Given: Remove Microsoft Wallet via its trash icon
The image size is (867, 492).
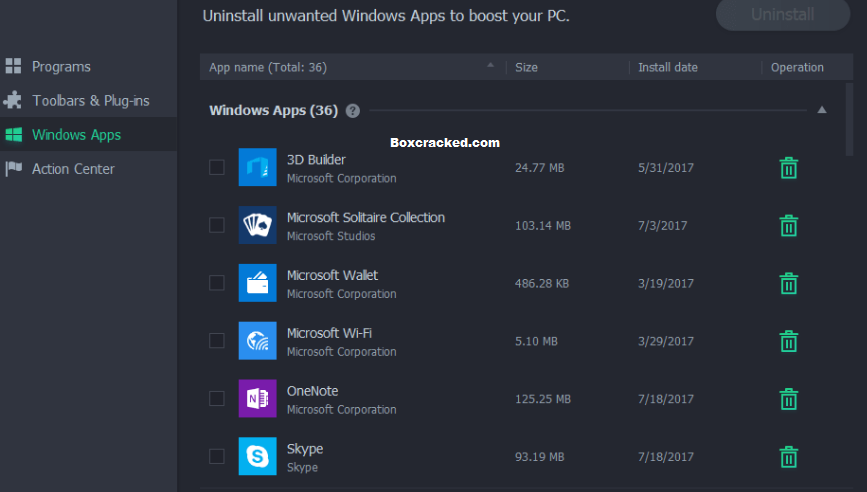Looking at the screenshot, I should pyautogui.click(x=788, y=284).
